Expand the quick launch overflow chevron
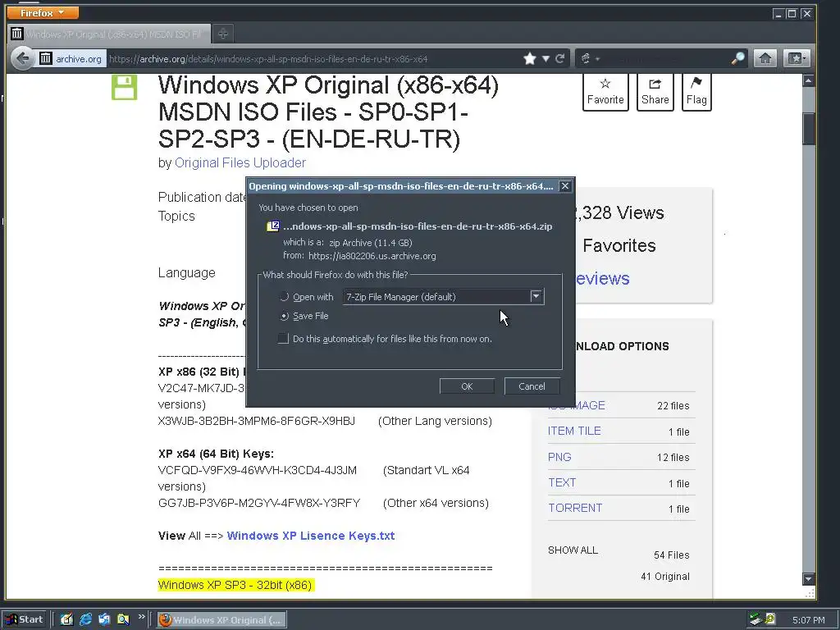This screenshot has width=840, height=630. (x=141, y=617)
